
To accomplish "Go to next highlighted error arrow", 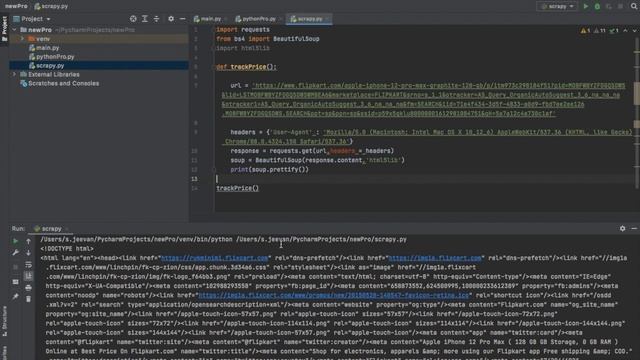I will 635,31.
